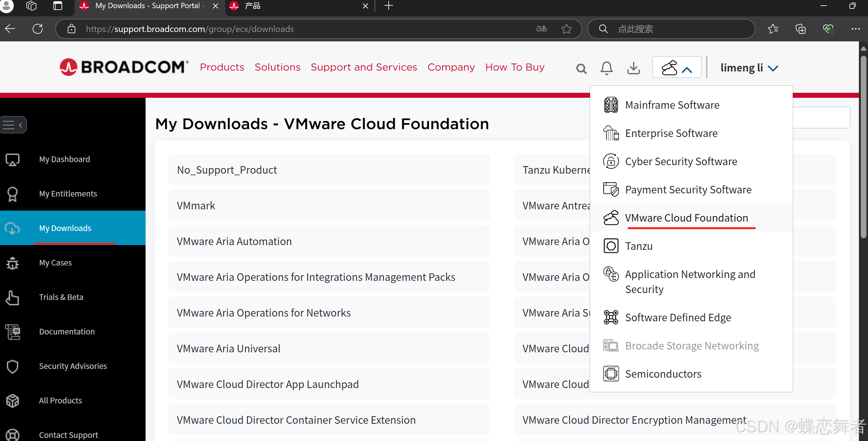The width and height of the screenshot is (868, 441).
Task: Open VMware Aria Operations for Networks link
Action: [x=264, y=313]
